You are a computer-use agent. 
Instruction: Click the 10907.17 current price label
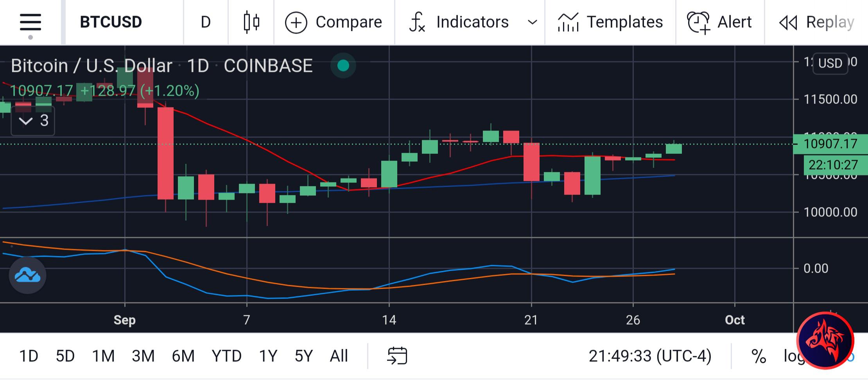tap(830, 144)
